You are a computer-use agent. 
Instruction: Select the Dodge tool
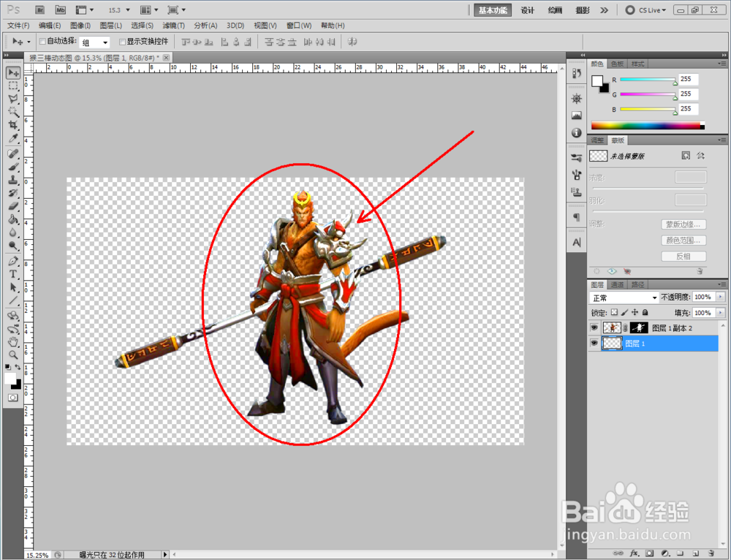pyautogui.click(x=13, y=246)
